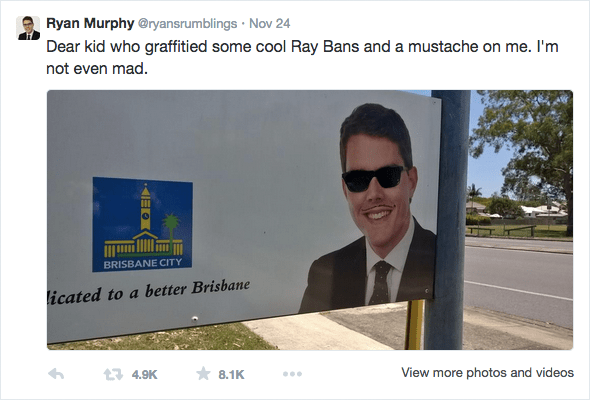The image size is (590, 400).
Task: View the 8.1K favorites count
Action: tap(231, 375)
